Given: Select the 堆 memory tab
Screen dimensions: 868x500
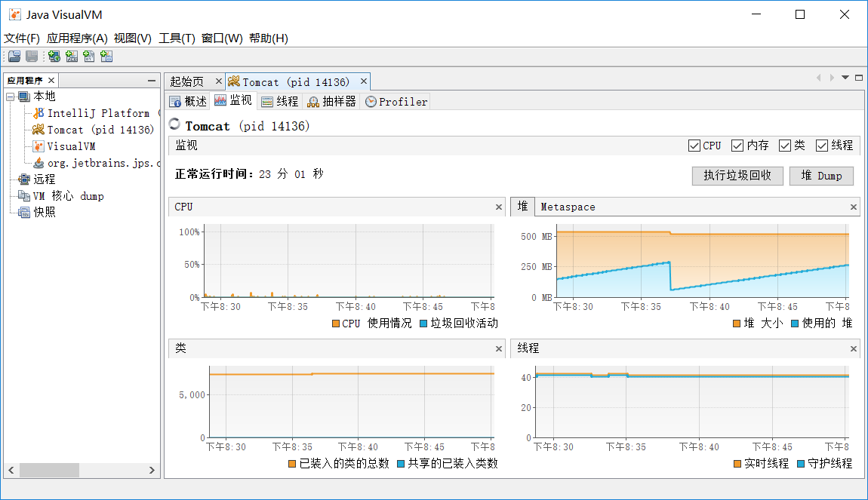Looking at the screenshot, I should click(522, 207).
